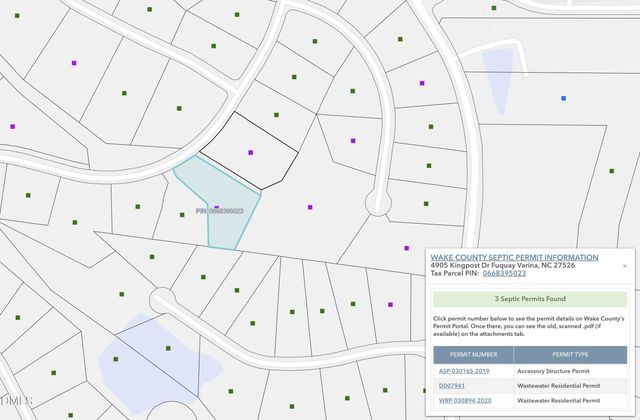This screenshot has width=640, height=420.
Task: Click the purple marker inside the highlighted blue parcel
Action: pyautogui.click(x=216, y=207)
